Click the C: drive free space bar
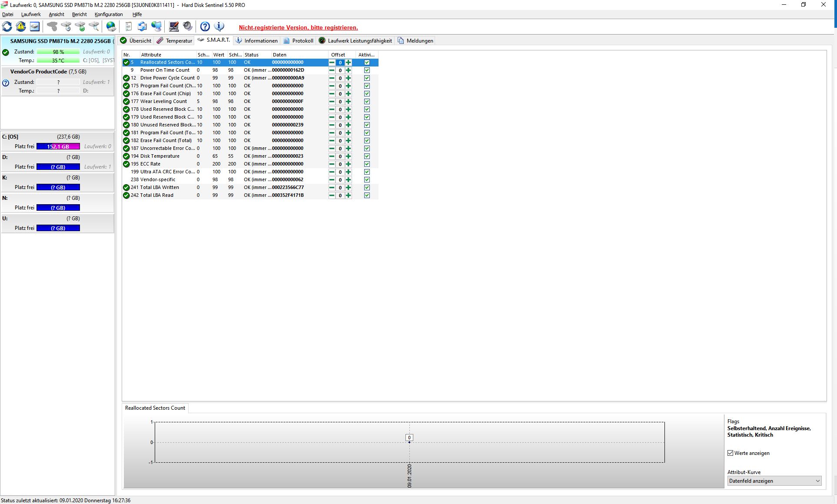Viewport: 837px width, 504px height. (x=58, y=146)
